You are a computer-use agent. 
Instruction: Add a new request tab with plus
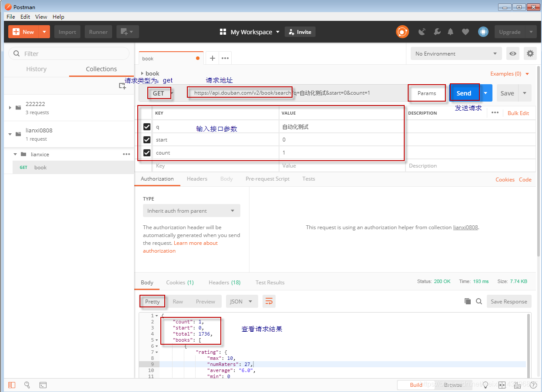[212, 58]
